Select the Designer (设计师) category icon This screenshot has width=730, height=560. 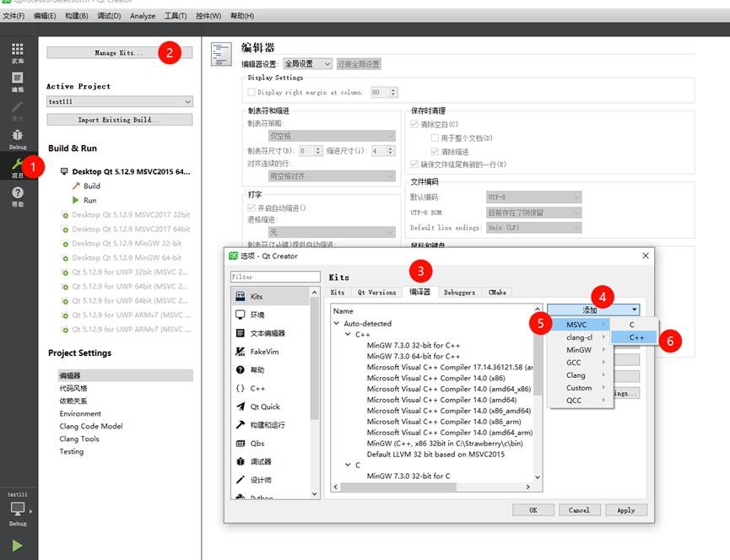(241, 480)
